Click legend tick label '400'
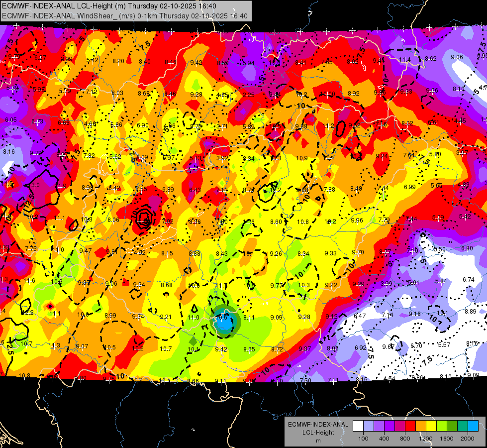This screenshot has height=448, width=487. click(384, 439)
